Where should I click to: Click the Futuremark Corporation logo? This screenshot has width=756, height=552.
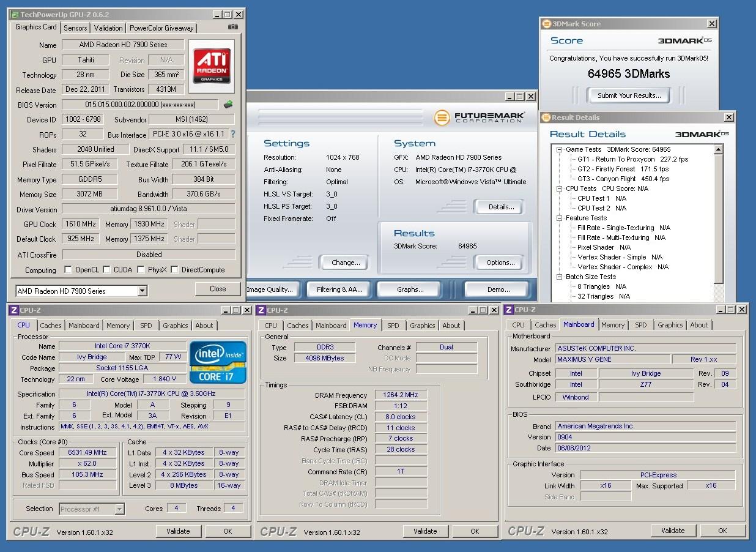tap(478, 117)
